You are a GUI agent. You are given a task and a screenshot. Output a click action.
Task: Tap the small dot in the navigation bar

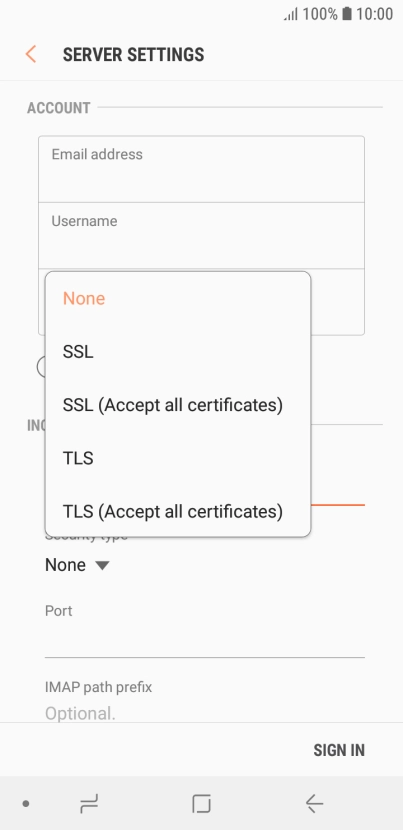click(x=25, y=804)
